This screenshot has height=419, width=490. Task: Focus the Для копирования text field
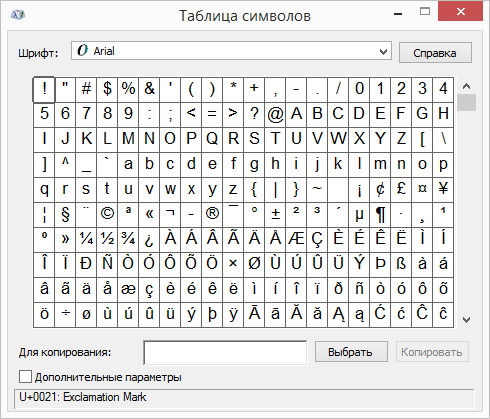[x=225, y=352]
